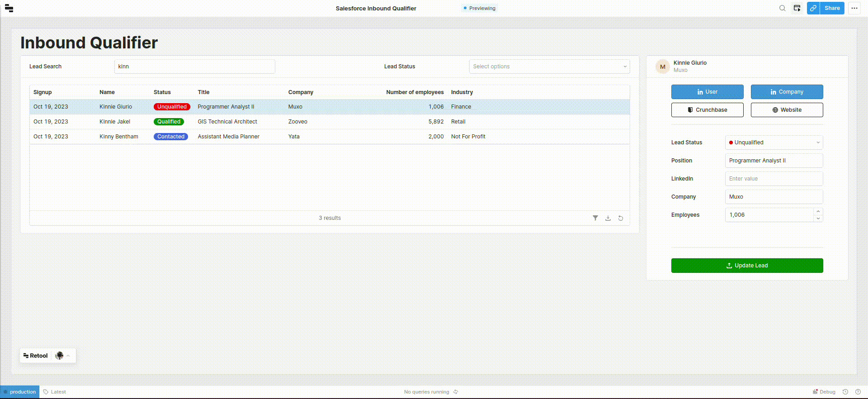Viewport: 868px width, 399px height.
Task: Click the Retool logo in the top-left corner
Action: click(x=9, y=8)
